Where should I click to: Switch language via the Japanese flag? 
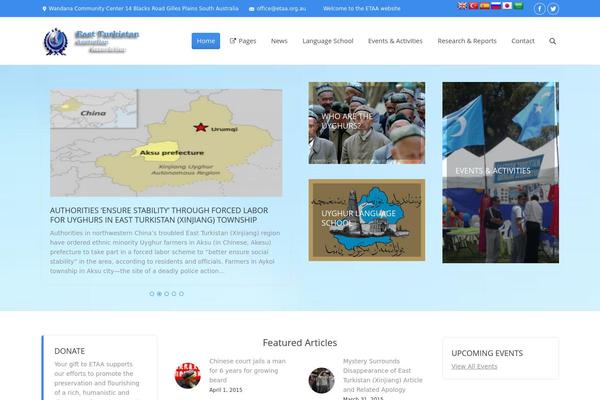[507, 6]
